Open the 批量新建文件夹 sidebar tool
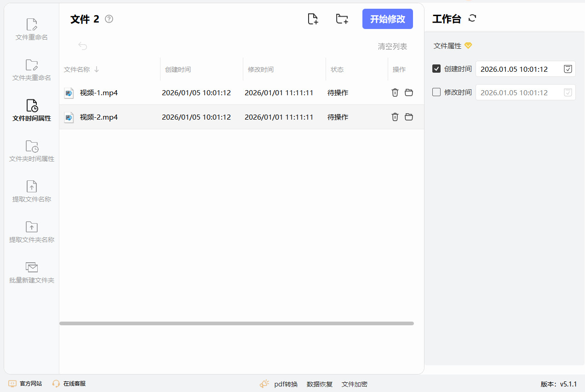 point(32,273)
